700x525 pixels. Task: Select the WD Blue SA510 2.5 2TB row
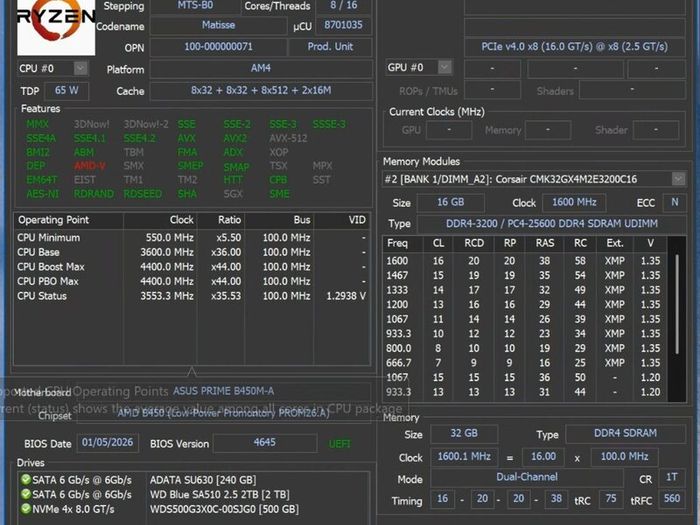pos(194,494)
